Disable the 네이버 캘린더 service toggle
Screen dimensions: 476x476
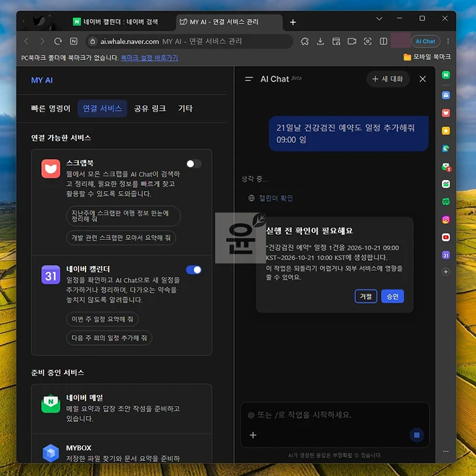[x=194, y=270]
